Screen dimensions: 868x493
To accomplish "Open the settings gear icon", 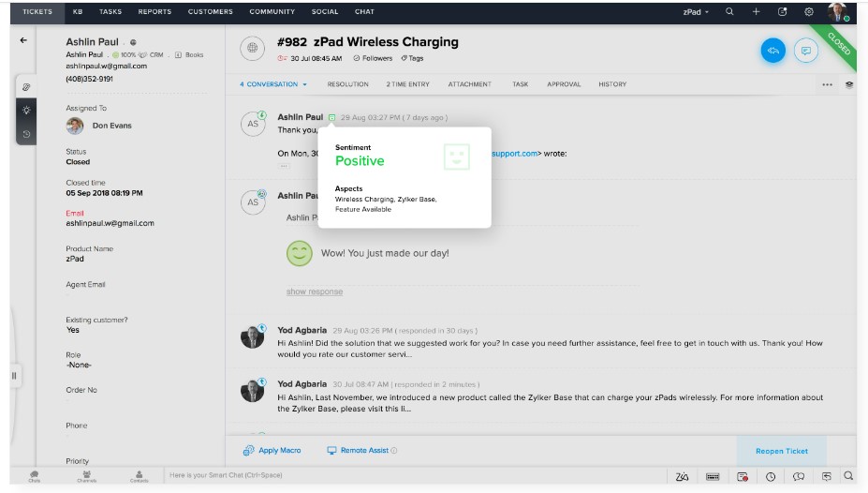I will 809,11.
